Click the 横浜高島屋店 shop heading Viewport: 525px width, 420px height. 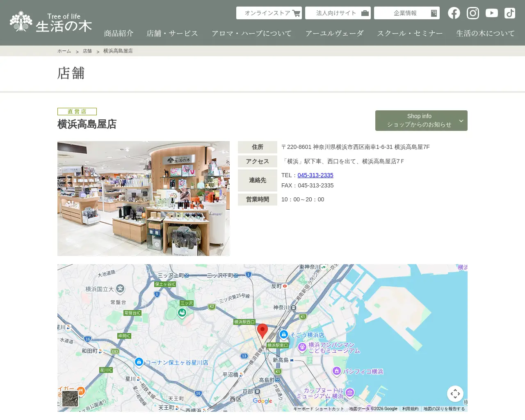tap(87, 124)
